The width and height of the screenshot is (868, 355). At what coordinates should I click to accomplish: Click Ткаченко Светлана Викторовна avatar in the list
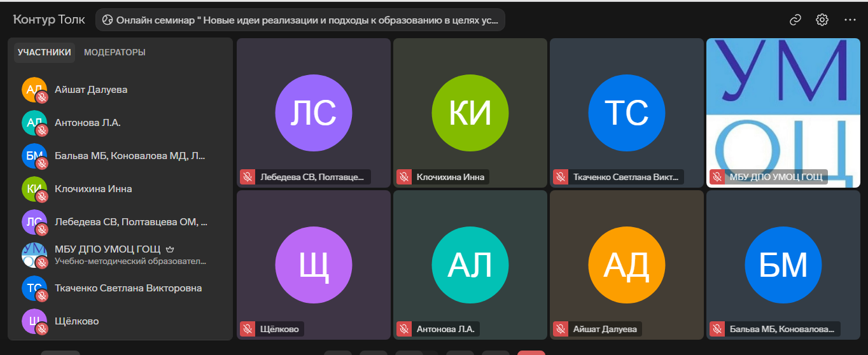(x=34, y=288)
